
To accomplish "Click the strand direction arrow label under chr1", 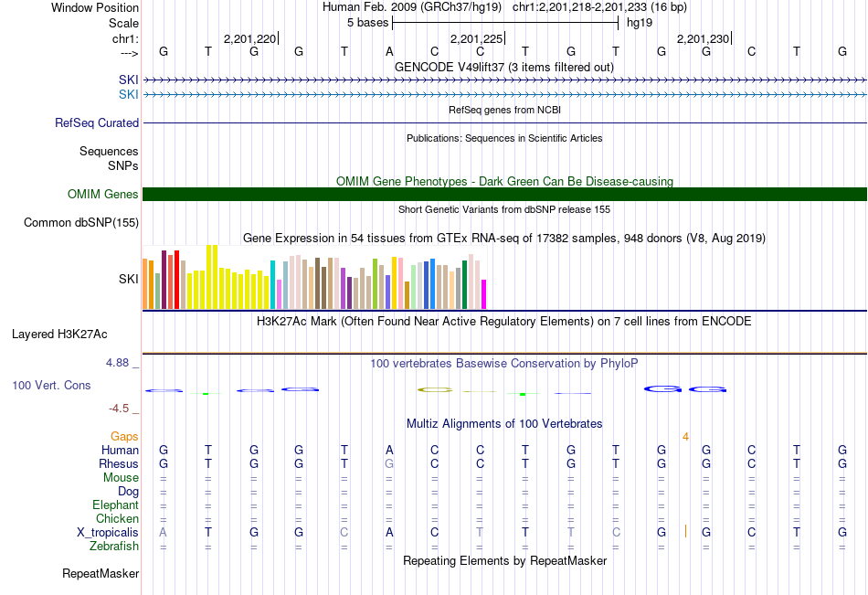I will (129, 54).
